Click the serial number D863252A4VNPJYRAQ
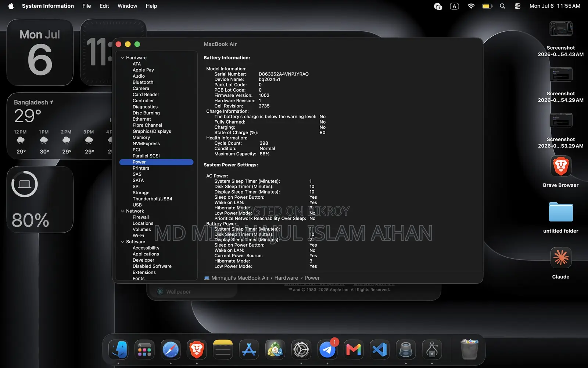 [x=284, y=74]
